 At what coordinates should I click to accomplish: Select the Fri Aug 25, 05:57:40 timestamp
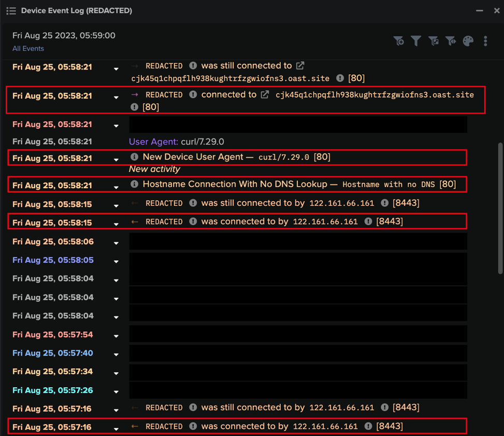tap(52, 353)
